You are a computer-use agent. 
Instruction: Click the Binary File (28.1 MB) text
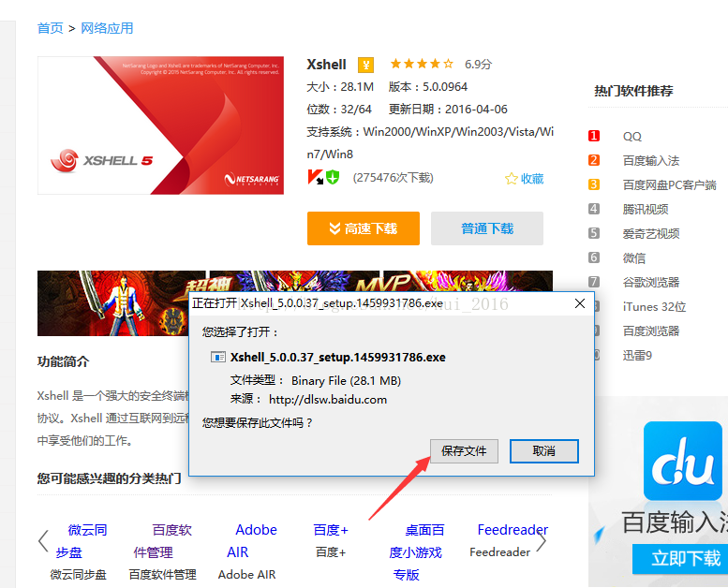coord(347,381)
